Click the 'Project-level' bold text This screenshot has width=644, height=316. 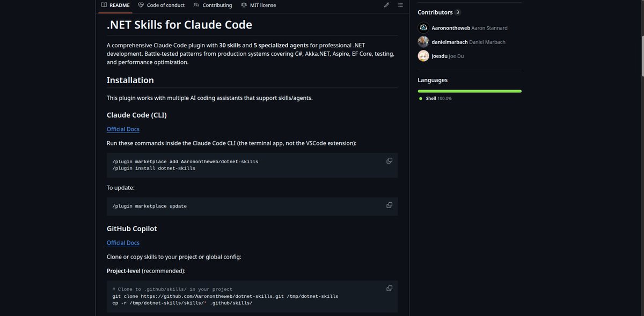[x=123, y=271]
